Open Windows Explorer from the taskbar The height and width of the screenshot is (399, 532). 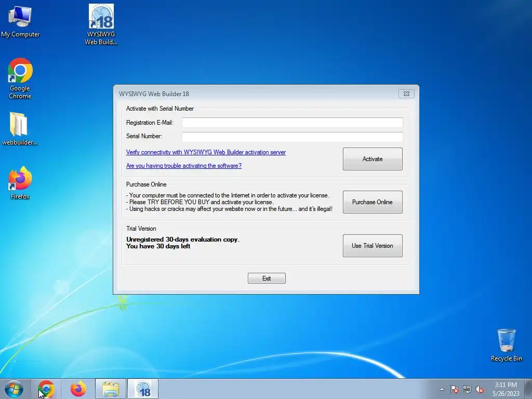point(111,389)
